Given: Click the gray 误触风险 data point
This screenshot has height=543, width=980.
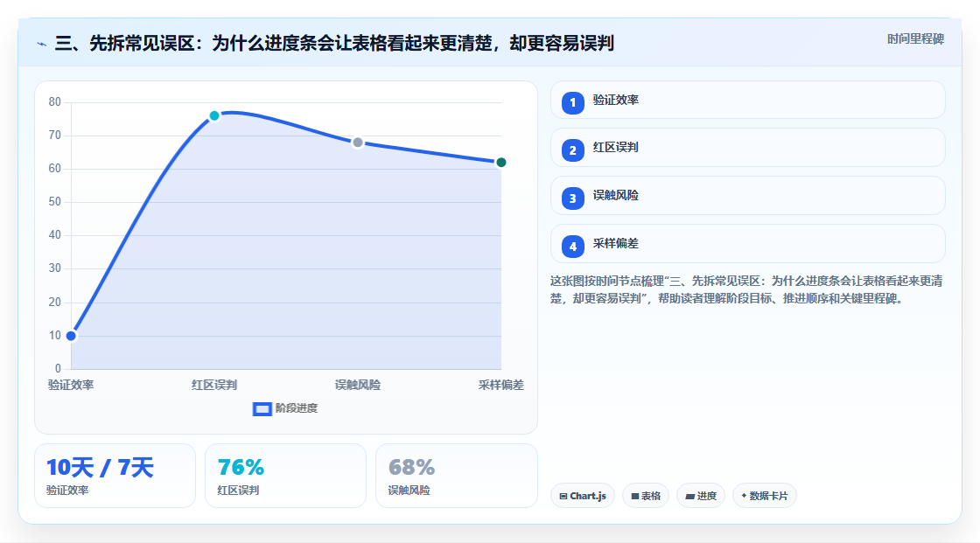Looking at the screenshot, I should 358,143.
